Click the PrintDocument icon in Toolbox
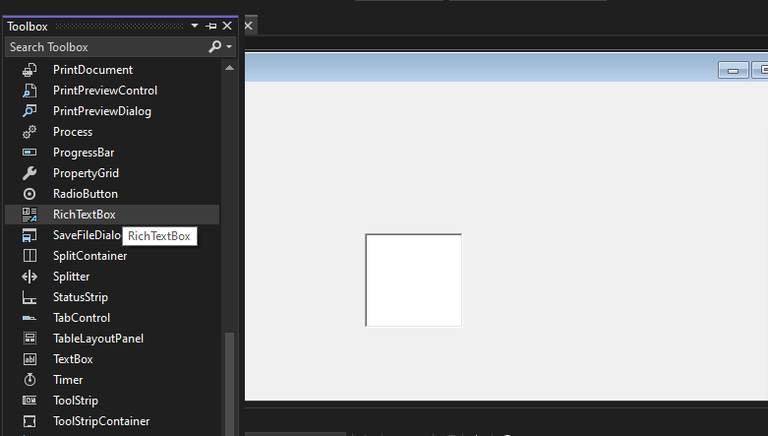 (x=29, y=70)
